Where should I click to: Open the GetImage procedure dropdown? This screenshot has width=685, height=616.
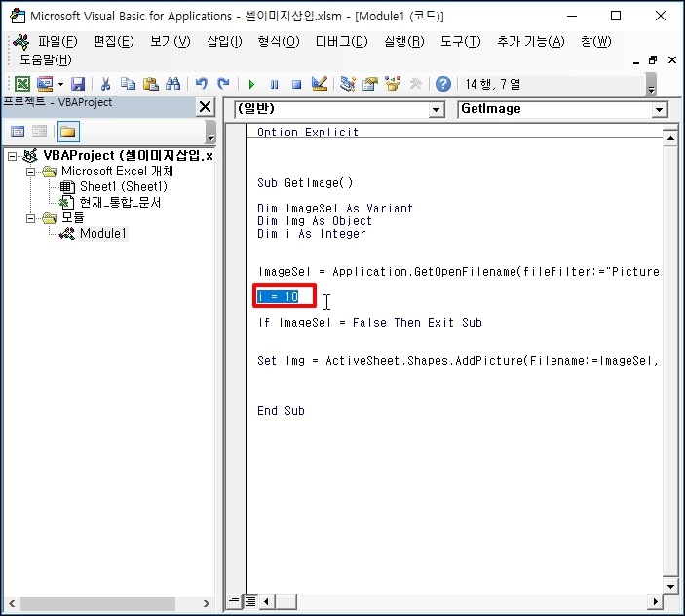tap(660, 110)
